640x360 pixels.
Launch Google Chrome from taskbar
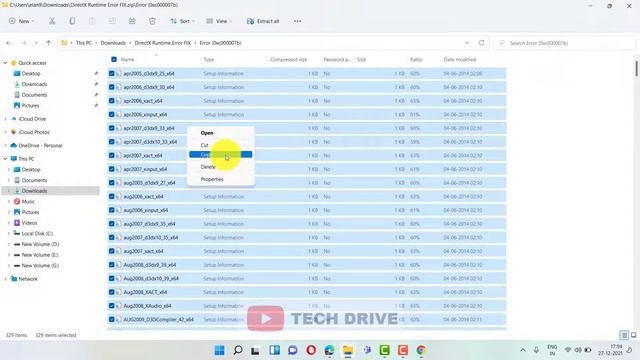421,350
